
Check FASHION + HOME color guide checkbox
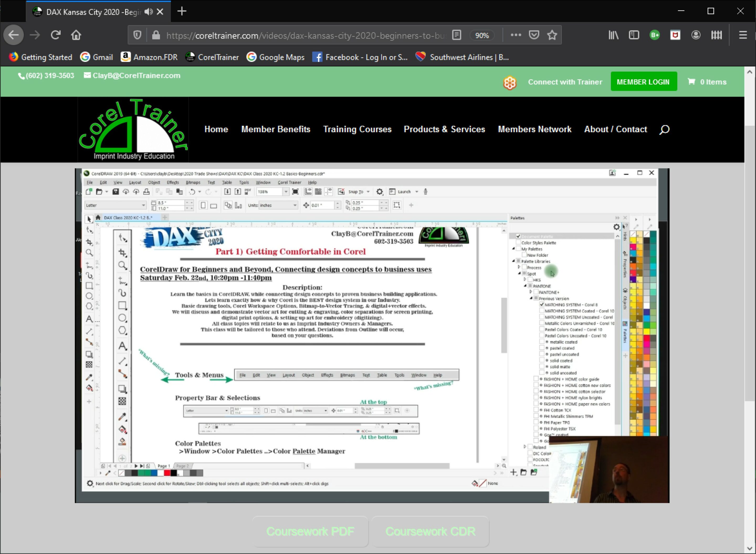click(536, 379)
